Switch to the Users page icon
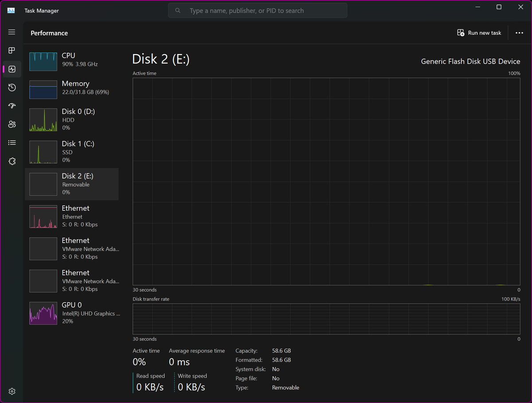Screen dimensions: 532x403 (12, 124)
